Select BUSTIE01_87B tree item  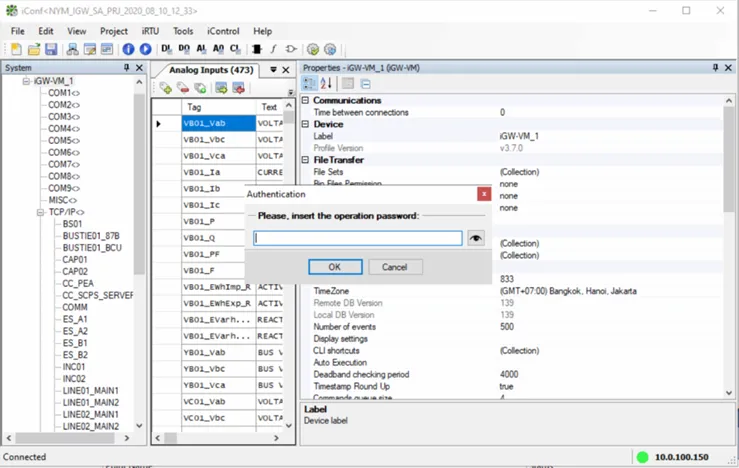91,236
